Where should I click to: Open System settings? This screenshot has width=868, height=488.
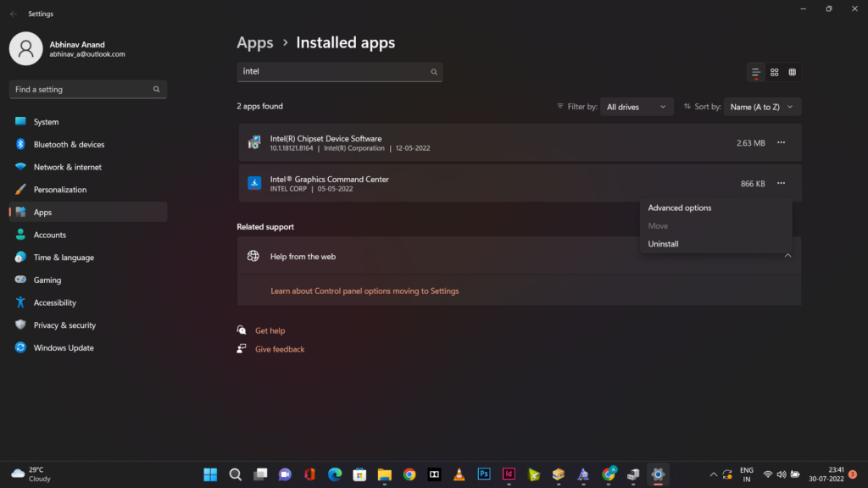[x=88, y=122]
